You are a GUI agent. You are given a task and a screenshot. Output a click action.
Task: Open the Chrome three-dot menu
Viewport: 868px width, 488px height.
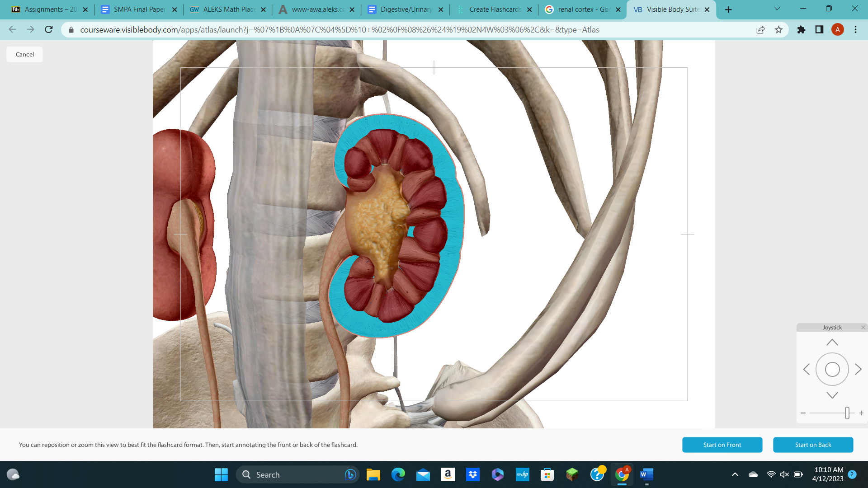855,29
